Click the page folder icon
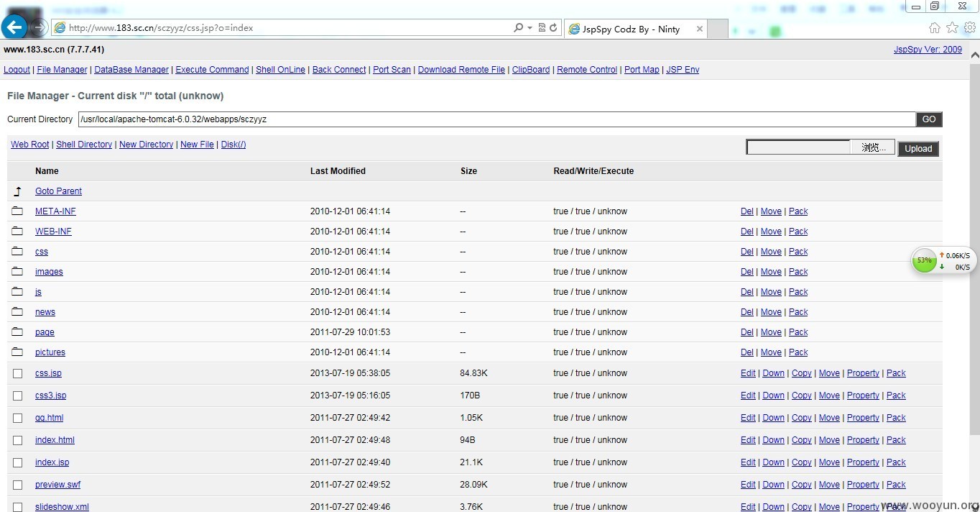This screenshot has height=512, width=980. pos(18,332)
